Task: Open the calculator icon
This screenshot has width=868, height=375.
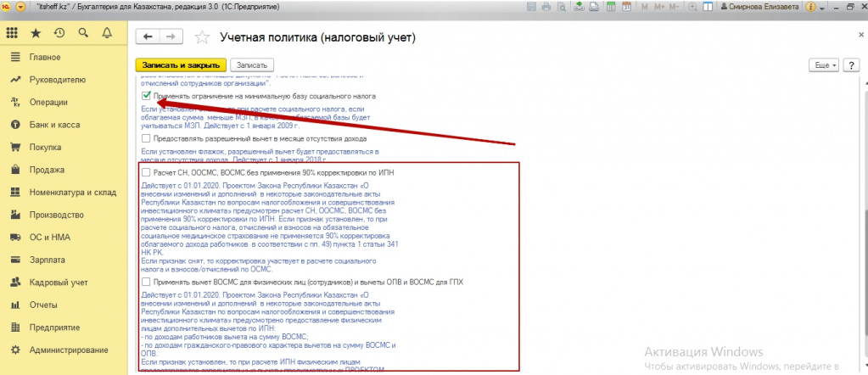Action: (612, 7)
